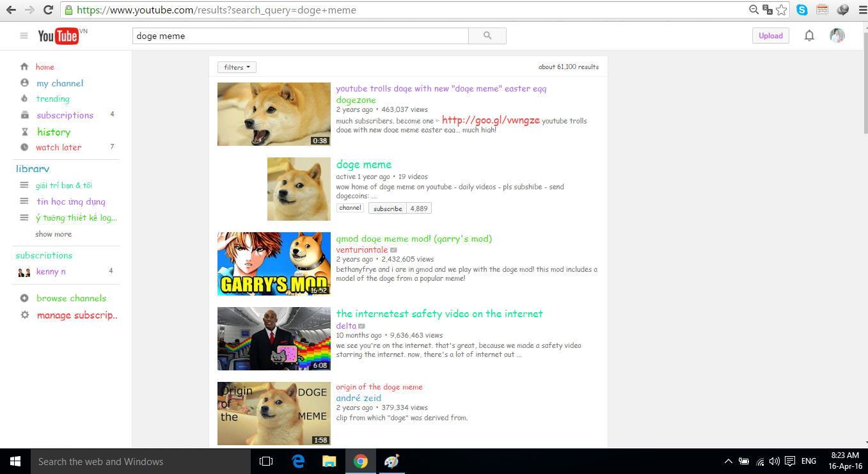This screenshot has height=474, width=868.
Task: Open the giải trí bạn & tôi playlist
Action: pyautogui.click(x=64, y=186)
